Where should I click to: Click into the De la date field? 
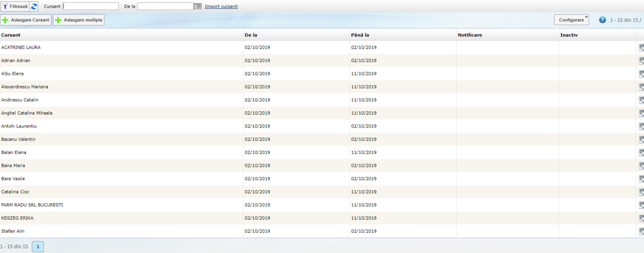coord(165,6)
